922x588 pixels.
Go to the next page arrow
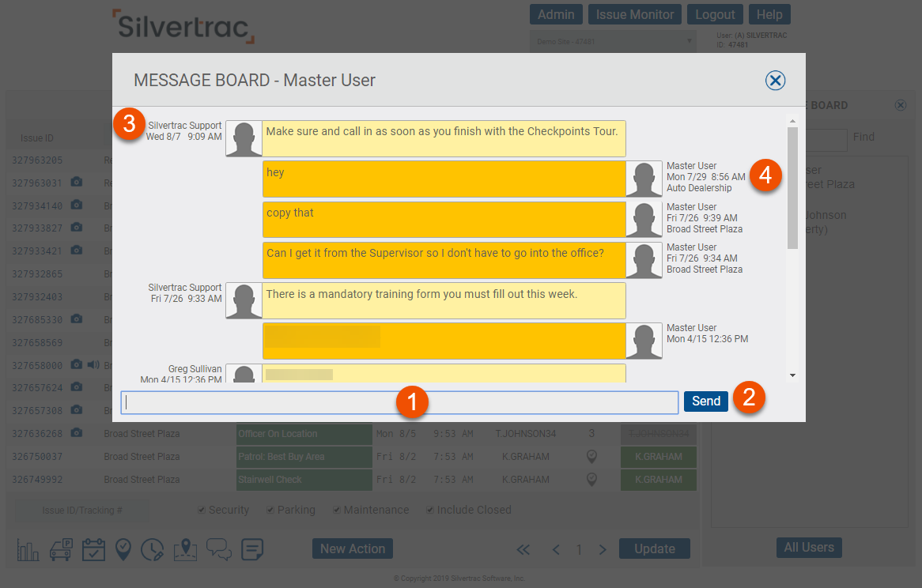(602, 550)
